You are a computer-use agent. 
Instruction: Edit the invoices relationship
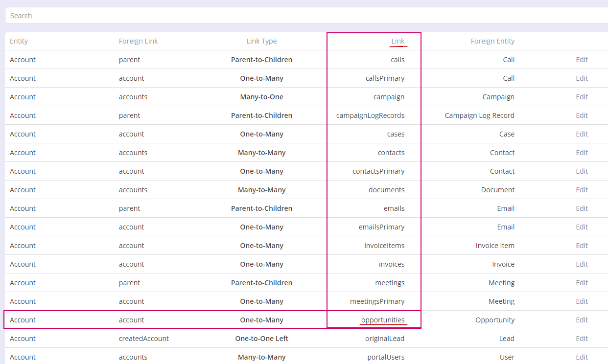tap(582, 264)
